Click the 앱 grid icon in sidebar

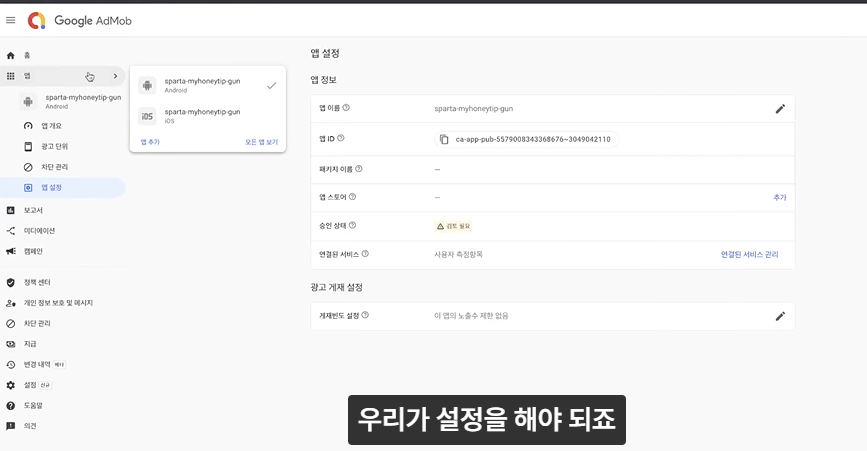click(x=11, y=76)
